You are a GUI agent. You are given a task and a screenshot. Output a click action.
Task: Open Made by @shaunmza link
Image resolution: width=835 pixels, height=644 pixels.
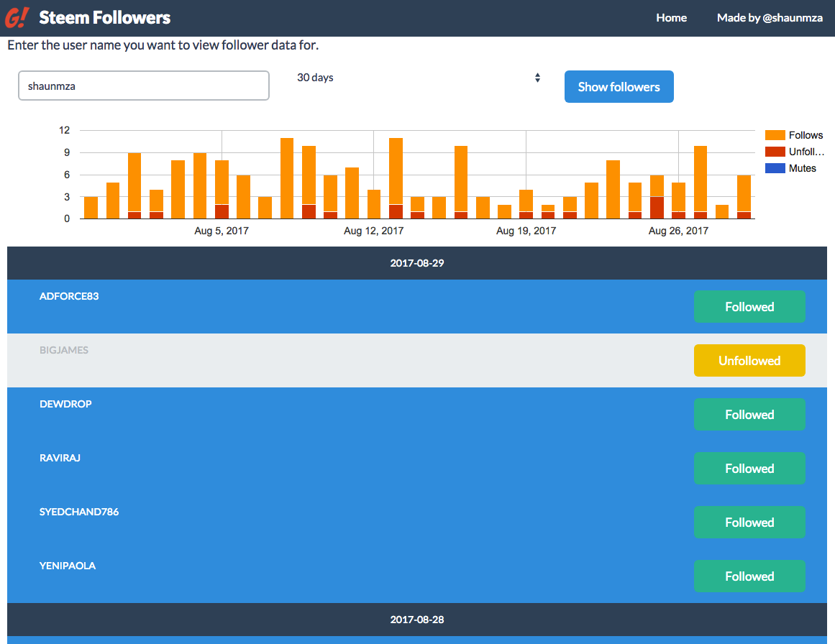[770, 17]
